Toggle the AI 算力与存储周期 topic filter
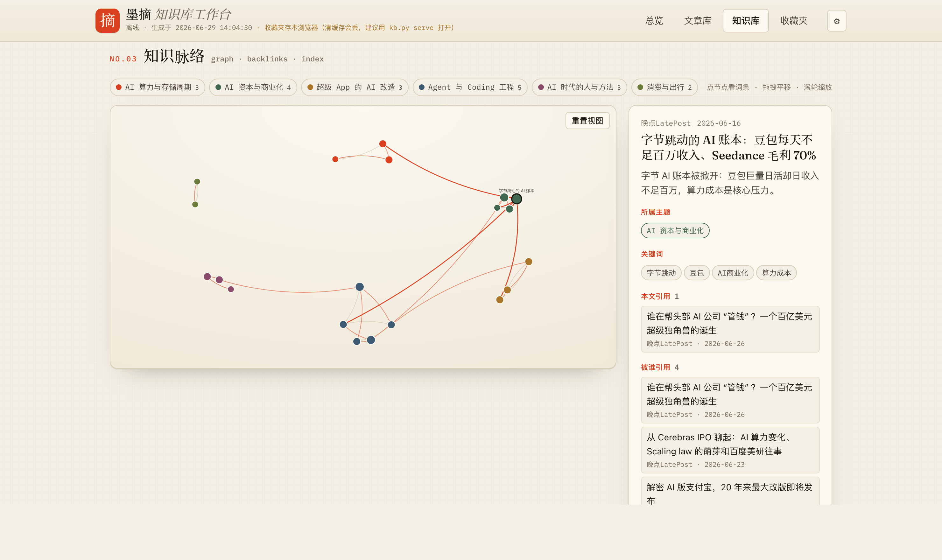Image resolution: width=942 pixels, height=560 pixels. tap(157, 87)
